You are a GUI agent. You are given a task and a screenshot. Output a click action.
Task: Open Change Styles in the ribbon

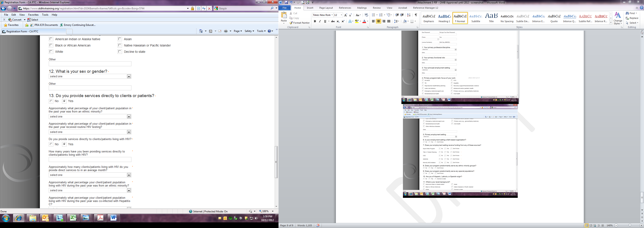click(617, 18)
